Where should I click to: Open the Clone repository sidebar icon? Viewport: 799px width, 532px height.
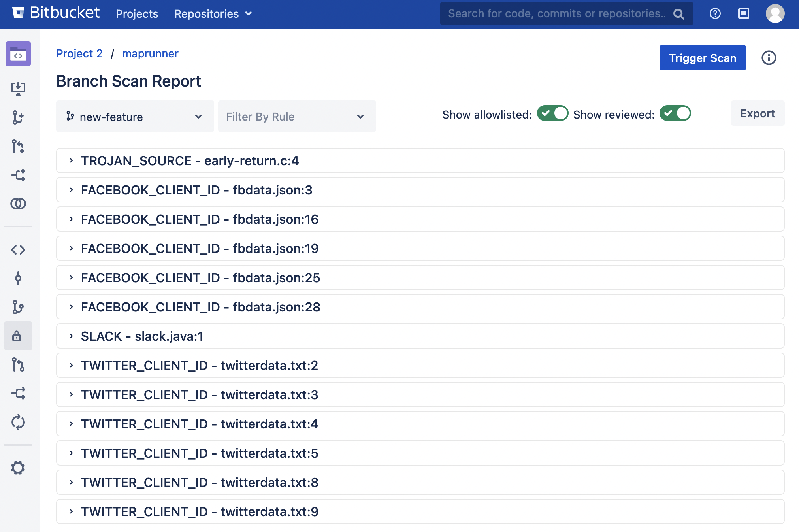click(x=18, y=88)
